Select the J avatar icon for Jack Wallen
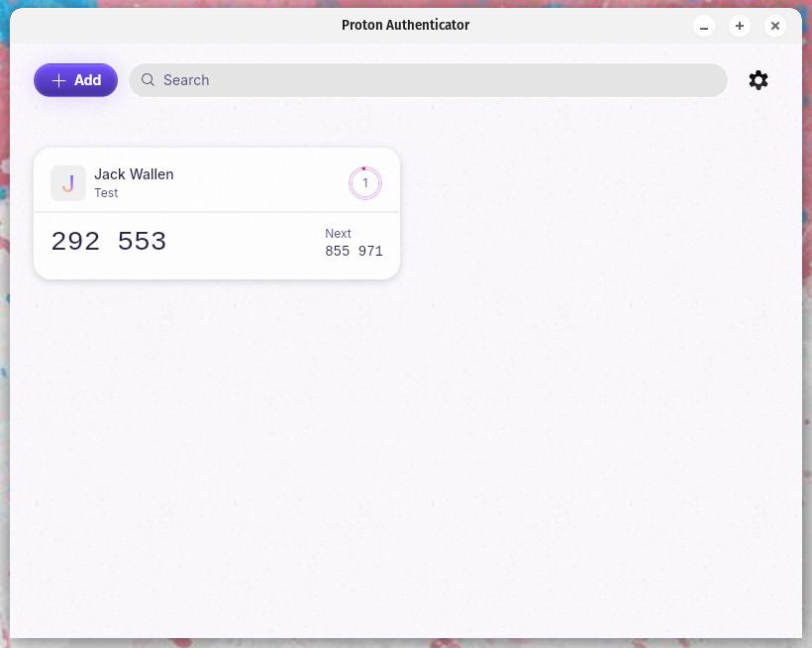 click(x=68, y=183)
